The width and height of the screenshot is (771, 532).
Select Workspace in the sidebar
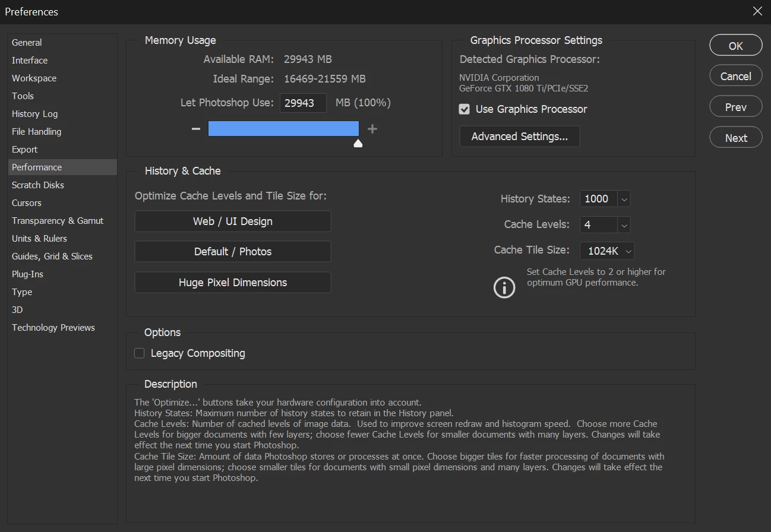(x=62, y=78)
